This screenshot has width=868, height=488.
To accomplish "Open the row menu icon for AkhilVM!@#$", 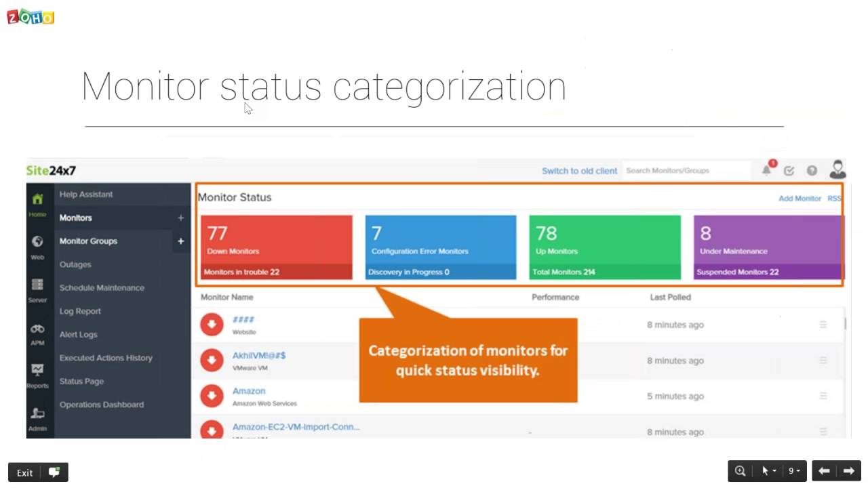I will point(823,361).
